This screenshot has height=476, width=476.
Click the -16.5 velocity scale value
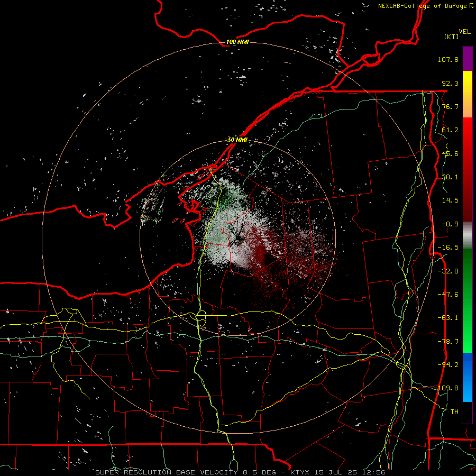pos(448,248)
